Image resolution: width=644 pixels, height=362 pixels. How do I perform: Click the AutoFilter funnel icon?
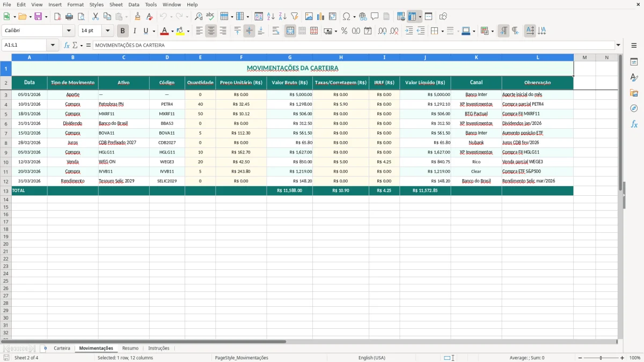pyautogui.click(x=295, y=17)
